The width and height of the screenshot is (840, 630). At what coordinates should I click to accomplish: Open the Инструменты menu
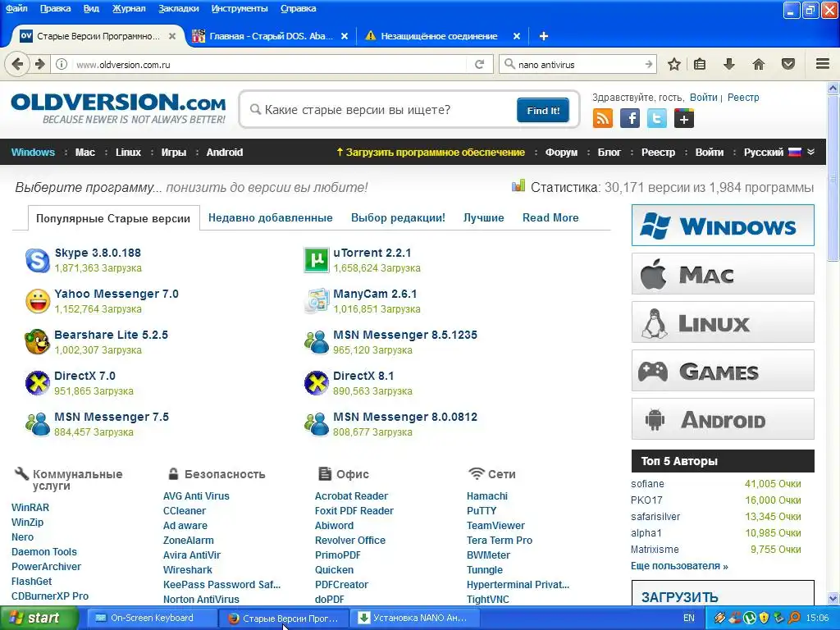240,8
